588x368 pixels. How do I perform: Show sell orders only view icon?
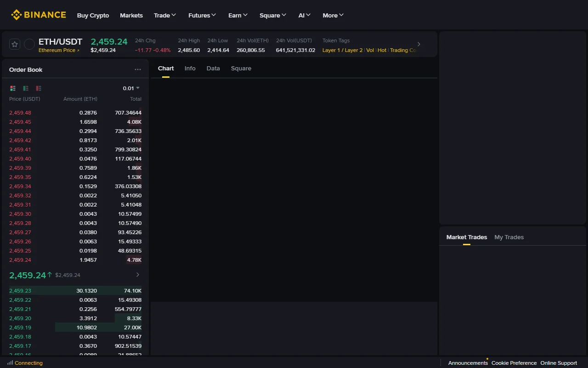point(39,88)
